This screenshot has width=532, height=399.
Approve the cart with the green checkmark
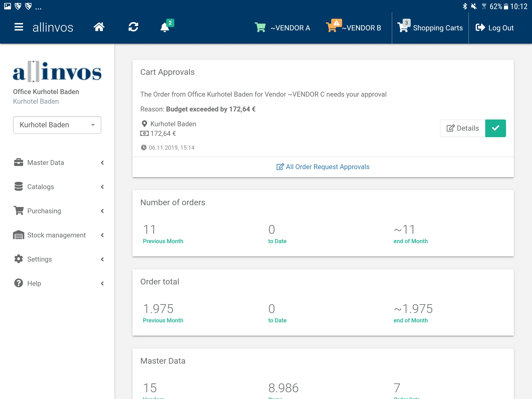click(495, 128)
